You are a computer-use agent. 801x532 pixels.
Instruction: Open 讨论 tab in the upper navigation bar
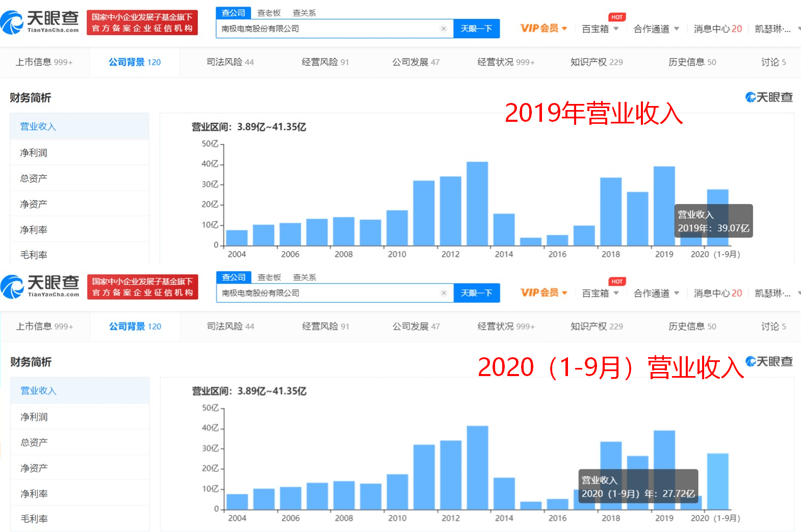(x=773, y=62)
